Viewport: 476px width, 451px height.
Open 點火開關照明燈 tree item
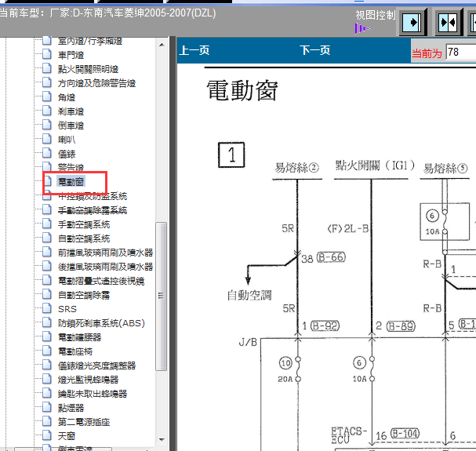(88, 69)
